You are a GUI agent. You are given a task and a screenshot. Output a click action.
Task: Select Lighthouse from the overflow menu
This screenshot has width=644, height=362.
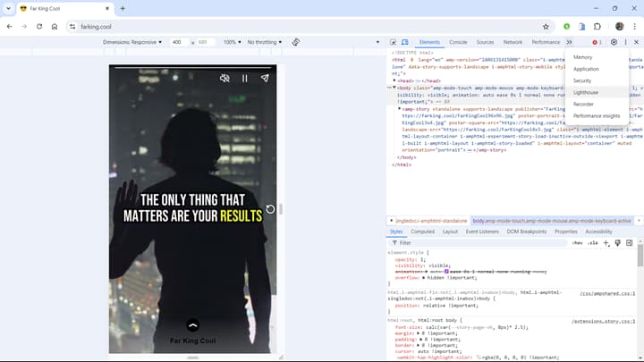[586, 92]
